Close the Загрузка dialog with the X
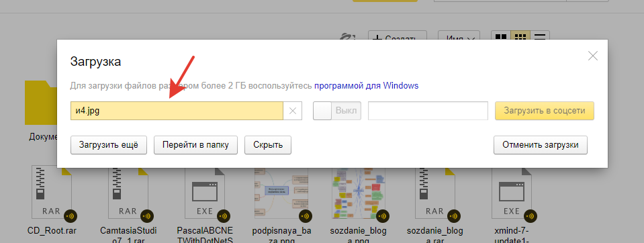The height and width of the screenshot is (243, 644). (x=593, y=56)
